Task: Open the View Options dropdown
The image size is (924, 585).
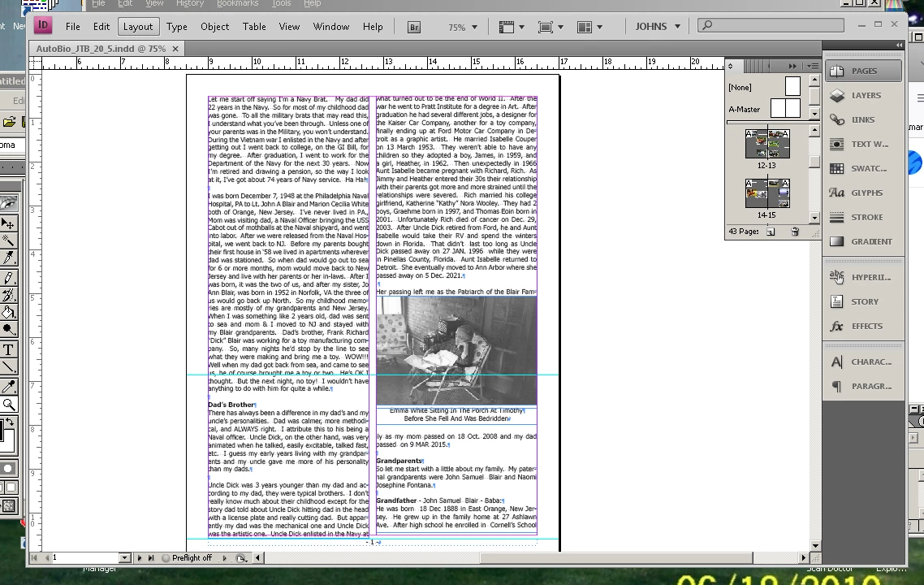Action: coord(511,27)
